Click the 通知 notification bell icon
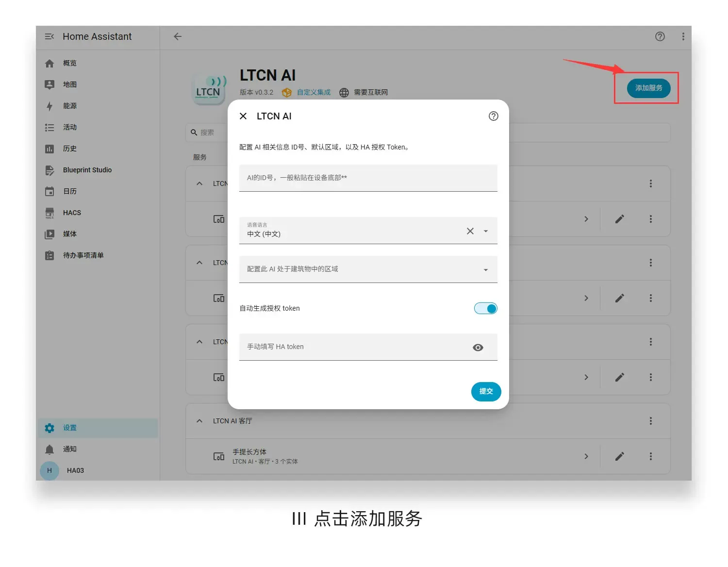The height and width of the screenshot is (567, 728). [x=50, y=449]
